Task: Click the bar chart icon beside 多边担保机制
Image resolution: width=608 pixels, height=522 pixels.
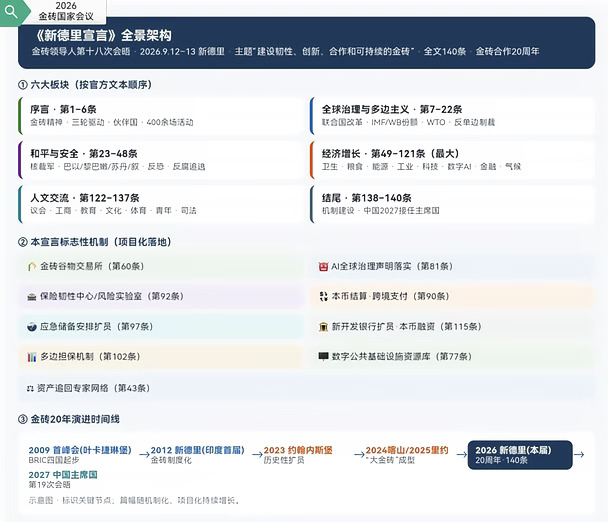Action: pos(32,357)
